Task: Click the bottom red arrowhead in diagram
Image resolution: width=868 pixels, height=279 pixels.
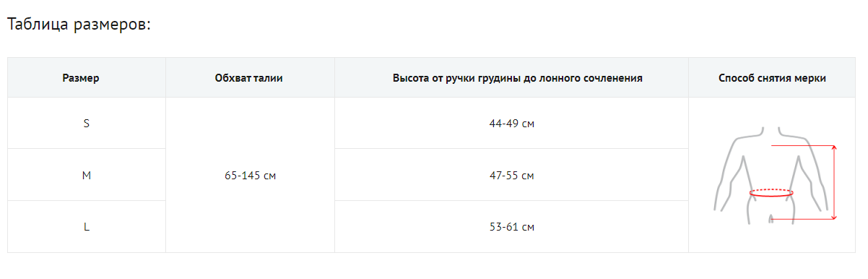Action: (x=834, y=217)
